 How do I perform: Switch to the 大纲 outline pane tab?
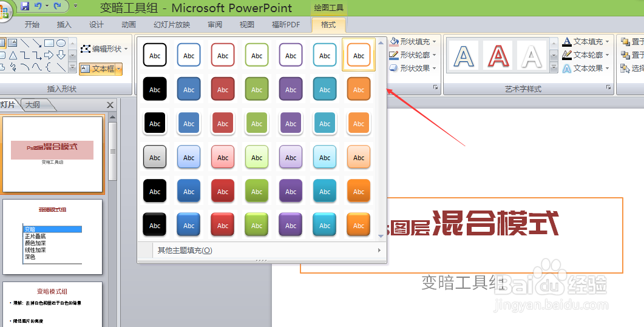click(33, 105)
